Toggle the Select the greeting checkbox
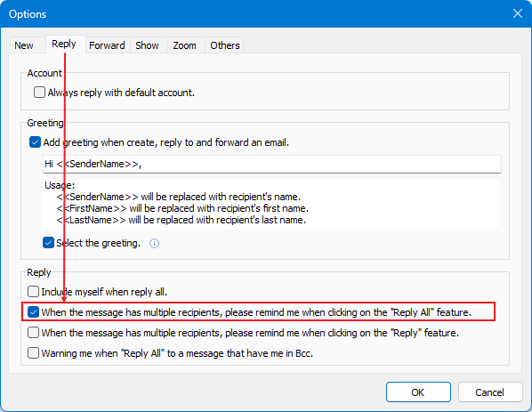The width and height of the screenshot is (532, 412). pos(49,243)
